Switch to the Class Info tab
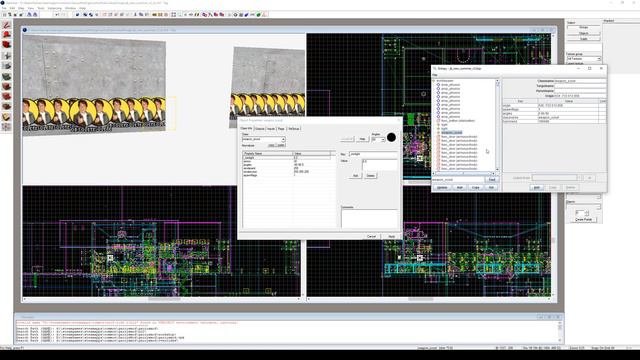 [x=247, y=129]
